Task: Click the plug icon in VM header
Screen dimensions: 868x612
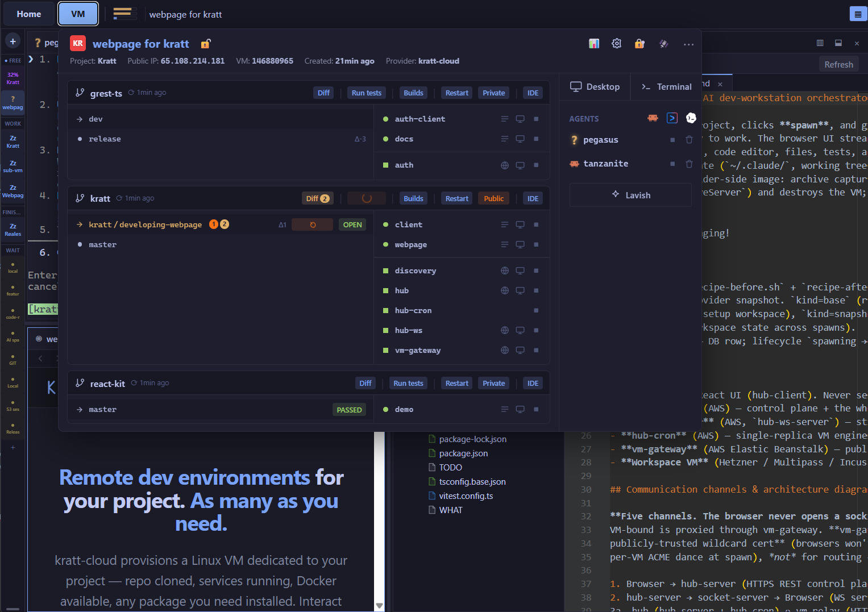Action: (x=663, y=44)
